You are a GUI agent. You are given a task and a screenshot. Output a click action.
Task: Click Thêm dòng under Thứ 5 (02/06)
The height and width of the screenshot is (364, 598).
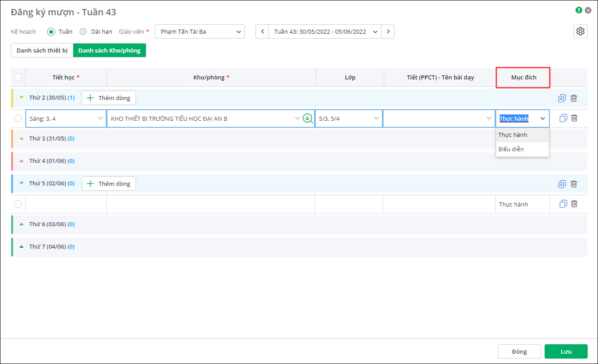tap(109, 184)
